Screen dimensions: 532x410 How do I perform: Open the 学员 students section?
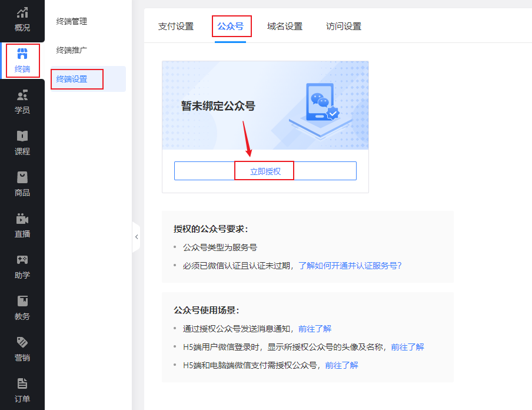tap(22, 102)
